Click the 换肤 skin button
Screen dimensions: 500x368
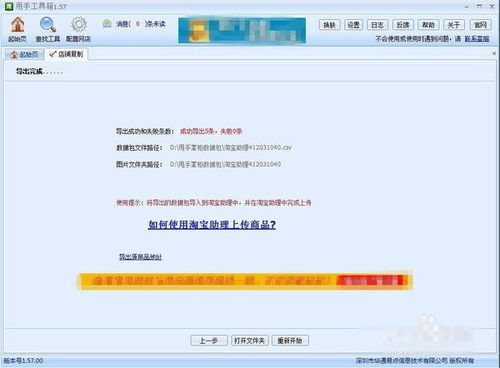(x=329, y=25)
